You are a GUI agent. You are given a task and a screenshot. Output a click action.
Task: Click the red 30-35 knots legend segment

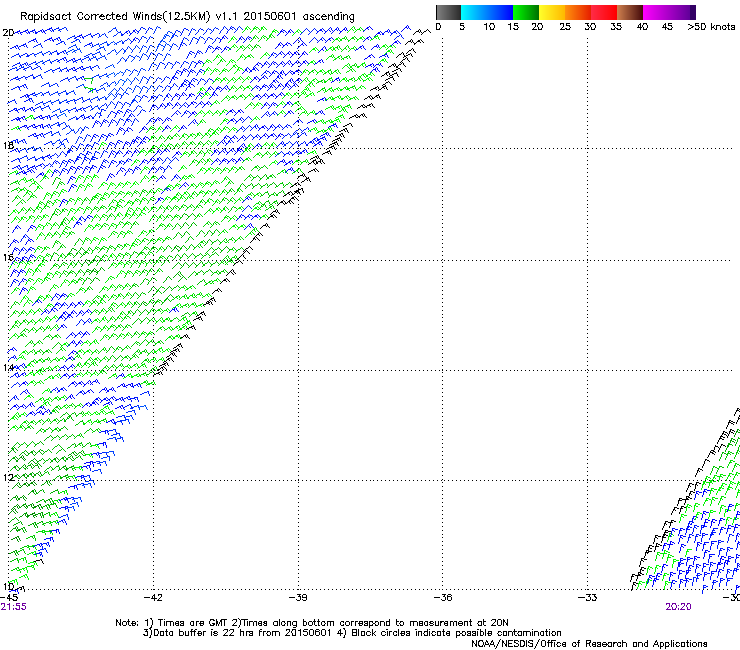(x=604, y=12)
